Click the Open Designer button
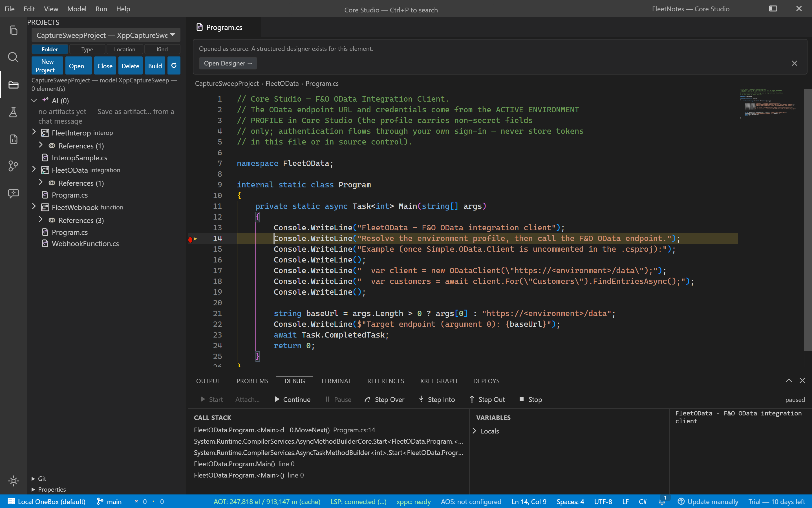Screen dimensions: 812x508 [228, 63]
